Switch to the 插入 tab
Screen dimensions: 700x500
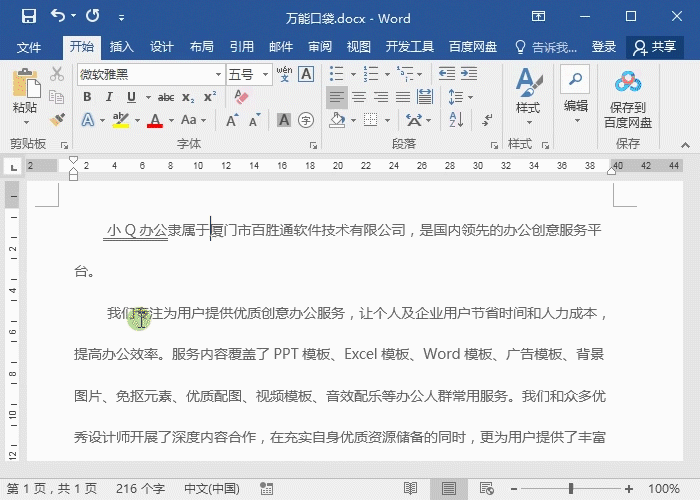point(121,47)
